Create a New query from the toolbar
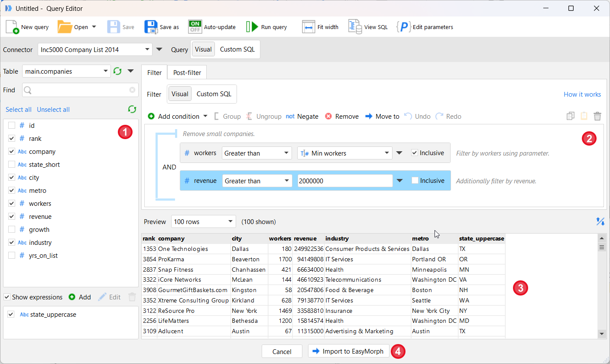 point(27,27)
